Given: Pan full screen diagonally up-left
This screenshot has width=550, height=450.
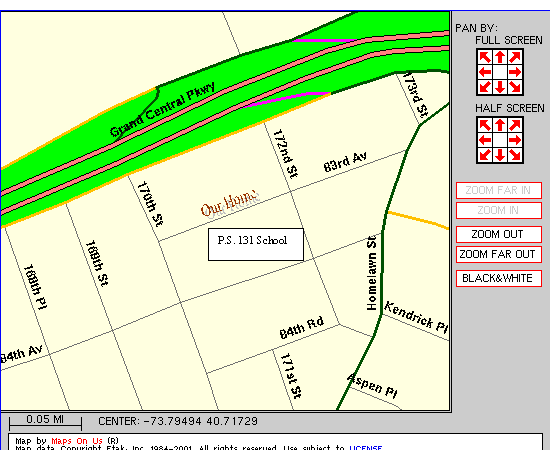Looking at the screenshot, I should (x=485, y=57).
